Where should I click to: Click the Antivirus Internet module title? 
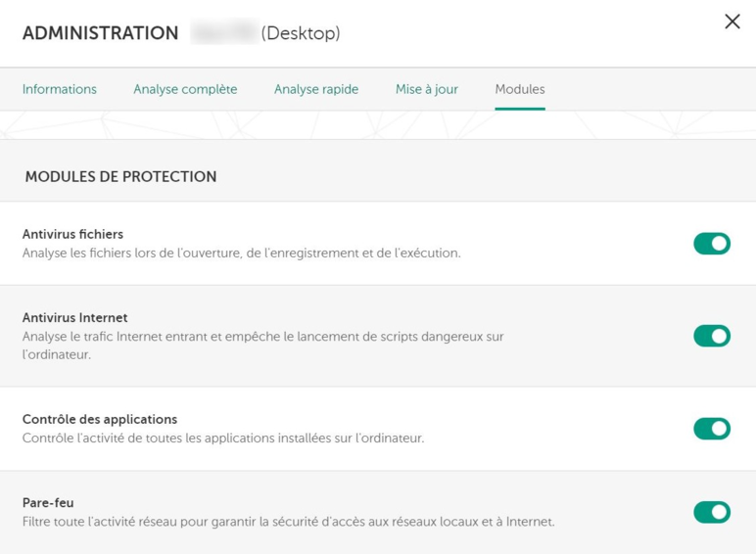tap(74, 318)
